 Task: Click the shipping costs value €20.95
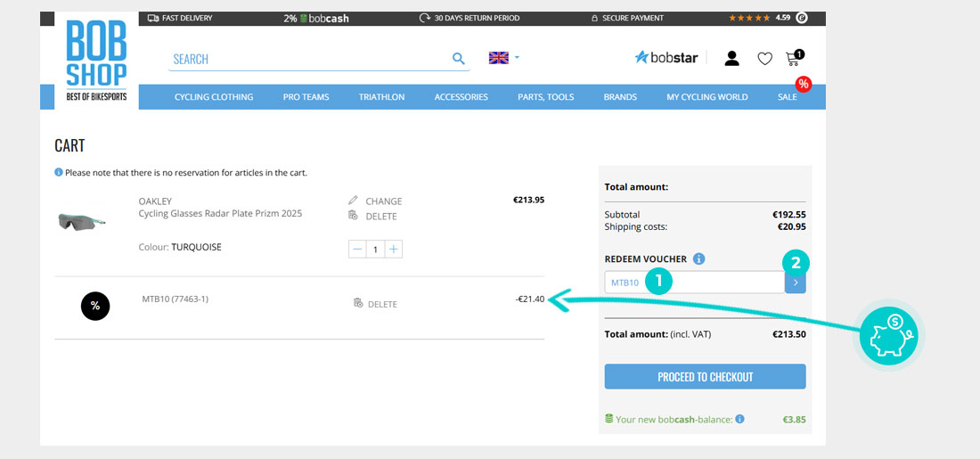tap(791, 226)
